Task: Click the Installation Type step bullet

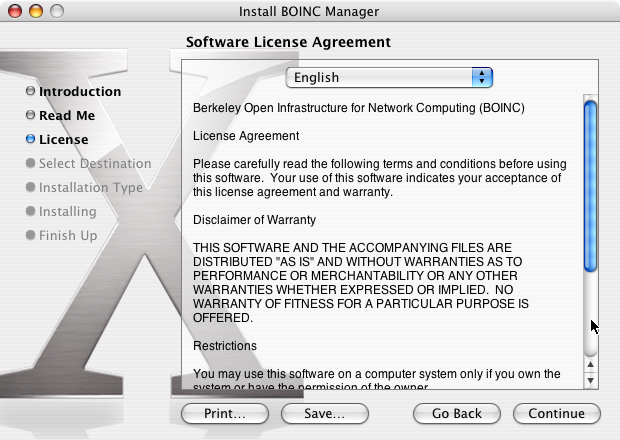Action: click(30, 187)
